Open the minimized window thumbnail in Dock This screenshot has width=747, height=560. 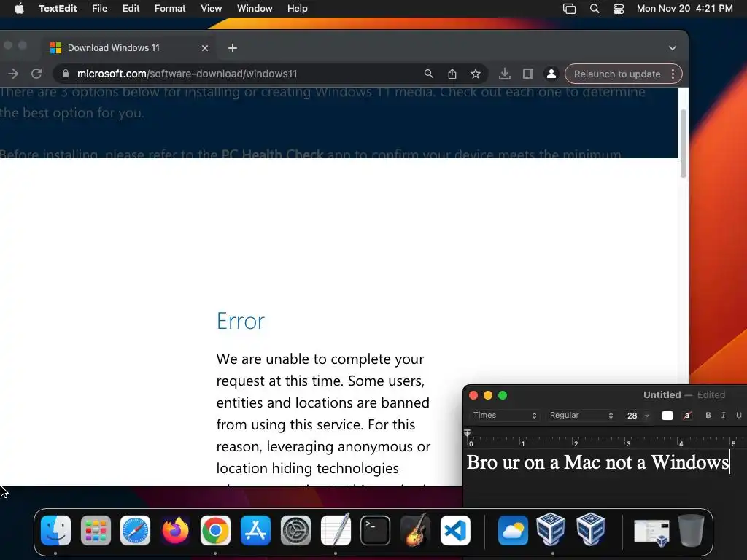pos(651,532)
